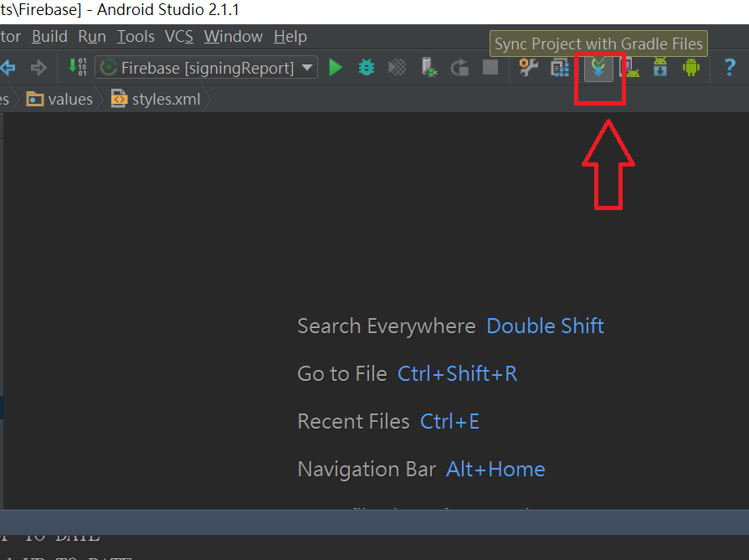
Task: Open SDK Manager from the toolbar
Action: [x=660, y=68]
